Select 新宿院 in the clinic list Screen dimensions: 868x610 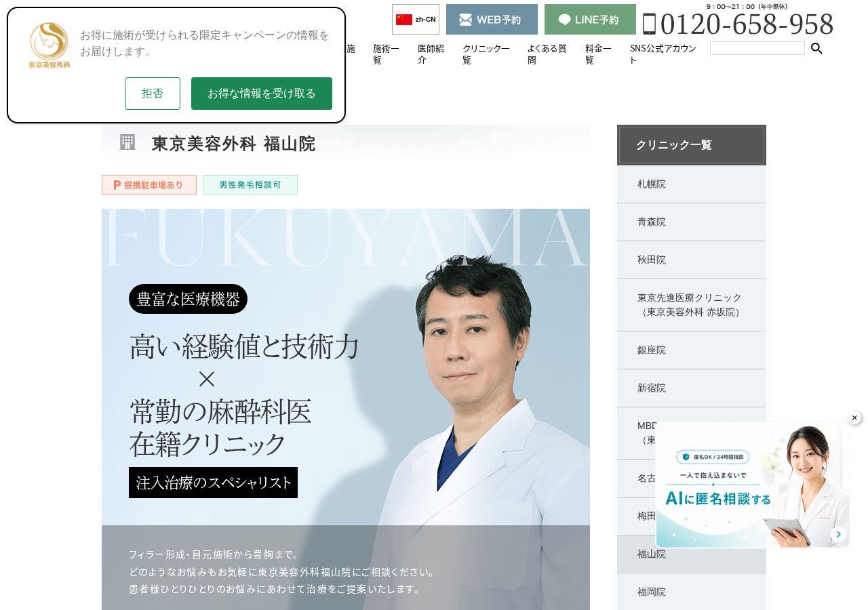(692, 388)
